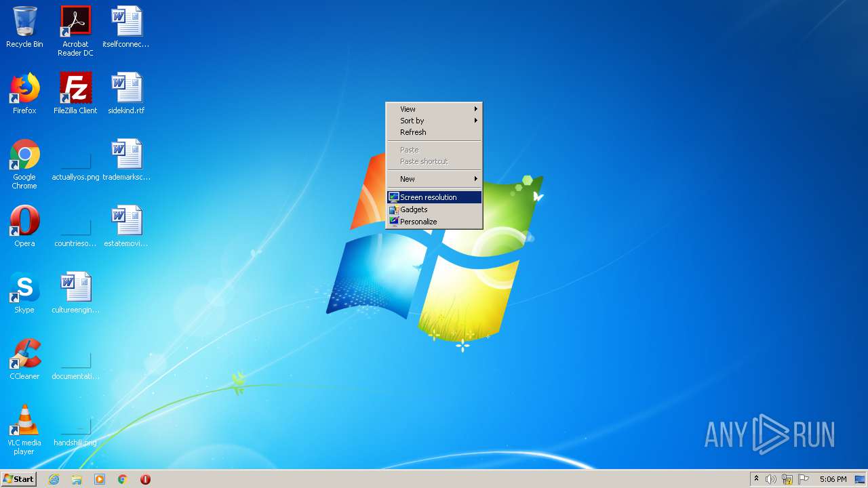Screen dimensions: 868x488
Task: Choose Screen resolution in context menu
Action: tap(434, 197)
